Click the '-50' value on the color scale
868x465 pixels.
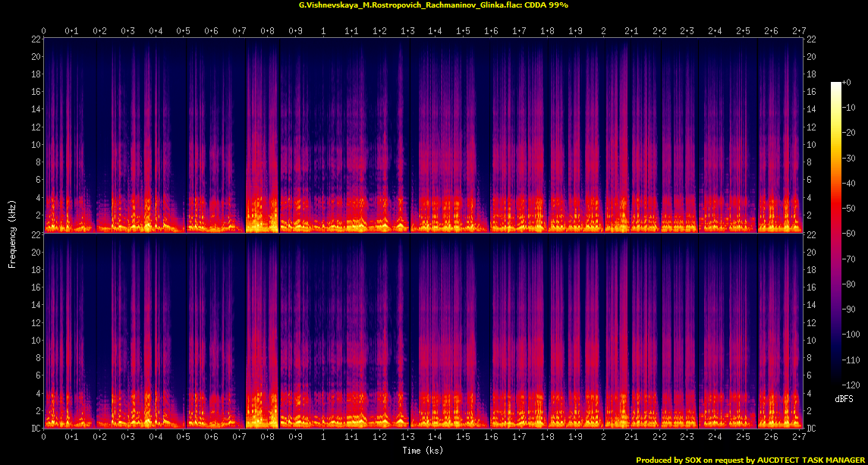[x=849, y=208]
